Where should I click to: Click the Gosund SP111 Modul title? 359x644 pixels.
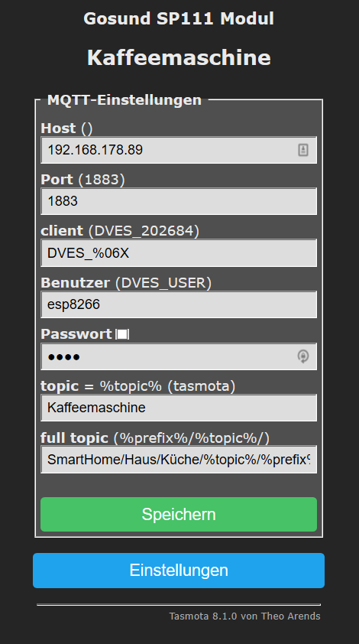pos(179,19)
